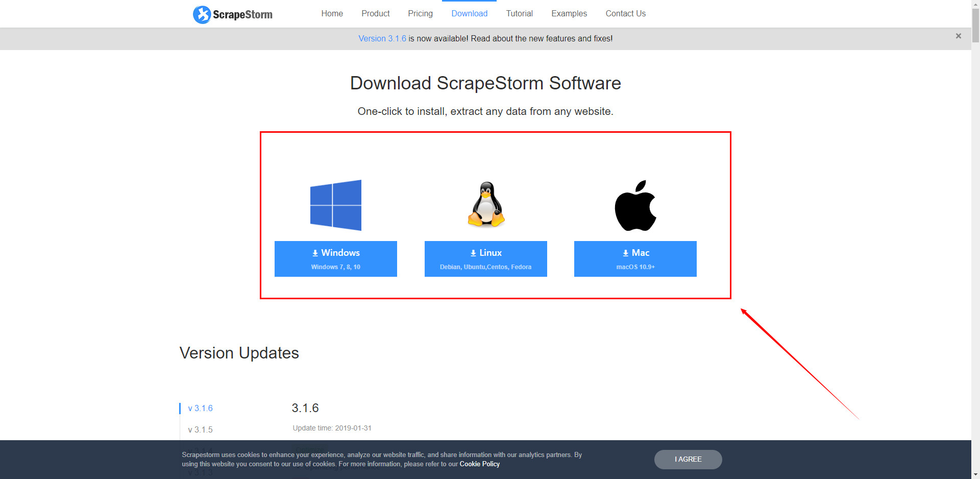Download the Linux installer
The image size is (980, 479).
(x=486, y=259)
